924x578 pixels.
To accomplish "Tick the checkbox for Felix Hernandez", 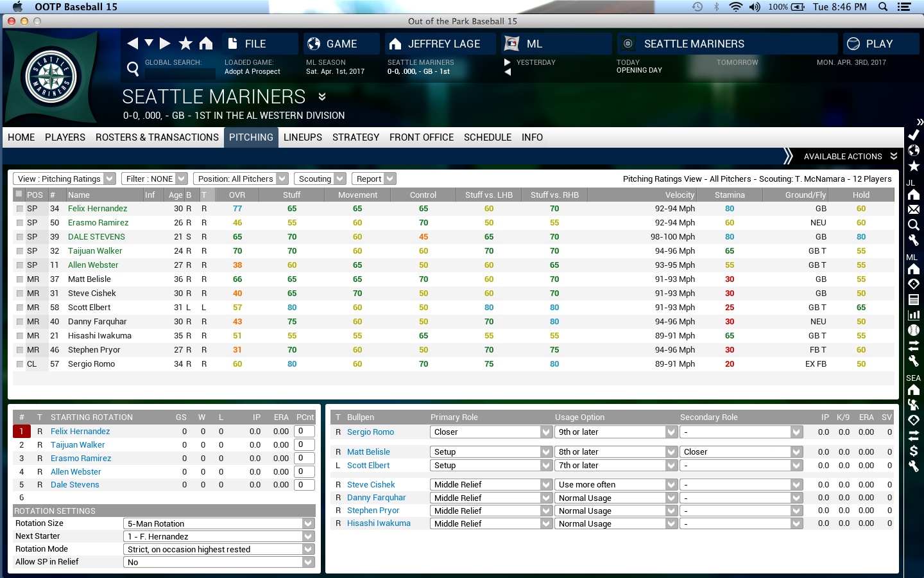I will pyautogui.click(x=19, y=209).
